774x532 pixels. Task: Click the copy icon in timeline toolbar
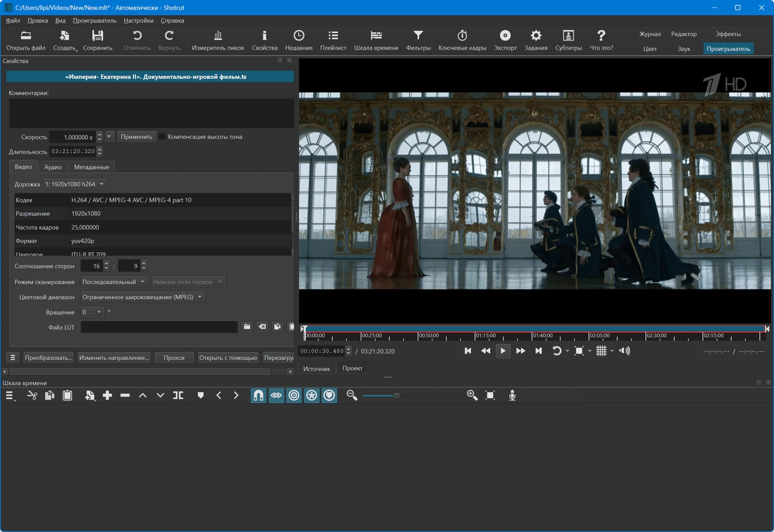[x=50, y=395]
